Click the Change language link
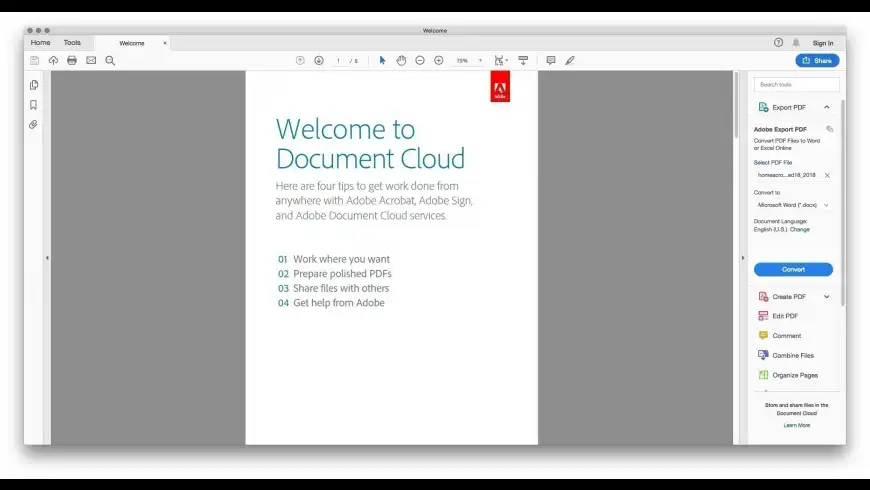Screen dimensions: 870x490 pos(800,230)
